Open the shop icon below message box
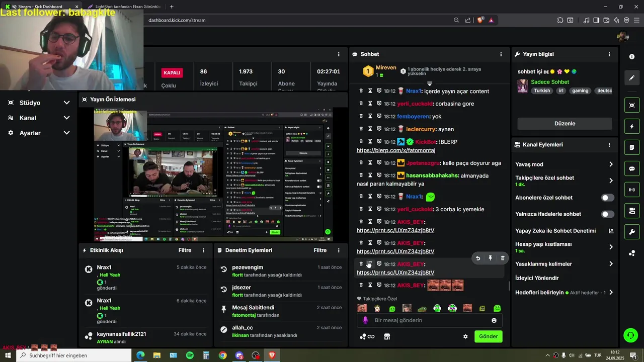644x362 pixels. click(x=387, y=336)
